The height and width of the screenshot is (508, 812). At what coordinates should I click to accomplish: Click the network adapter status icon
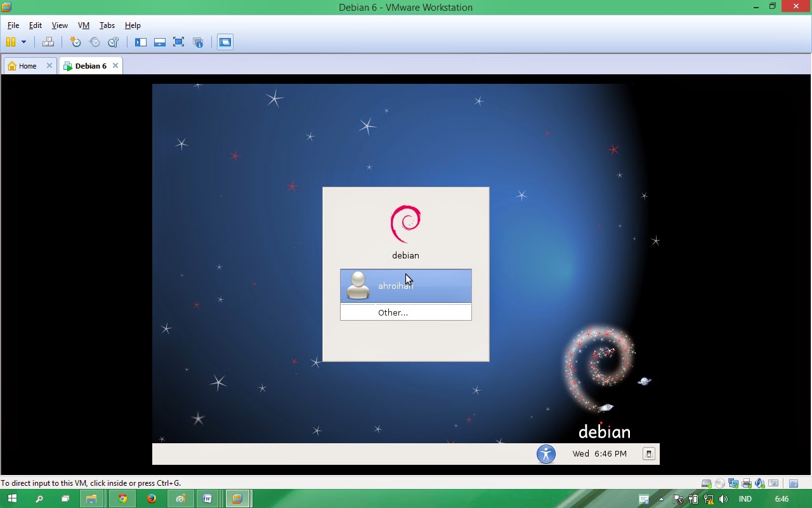pyautogui.click(x=734, y=483)
